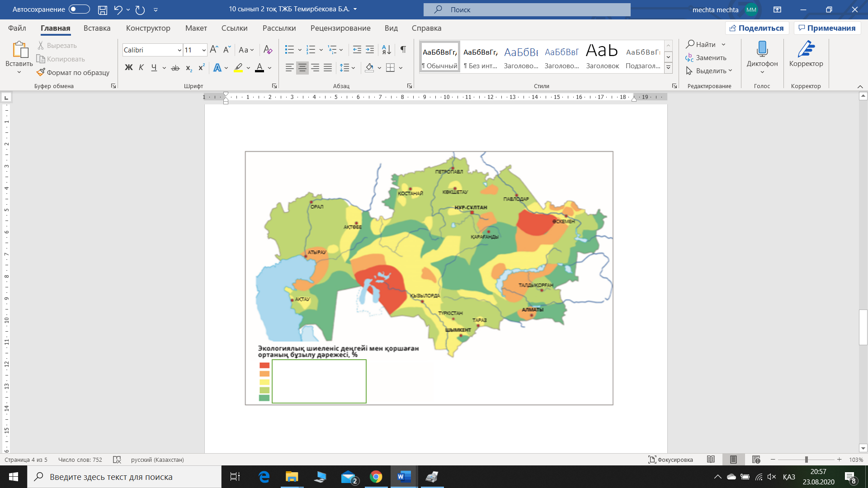The width and height of the screenshot is (868, 488).
Task: Expand the styles gallery
Action: (668, 68)
